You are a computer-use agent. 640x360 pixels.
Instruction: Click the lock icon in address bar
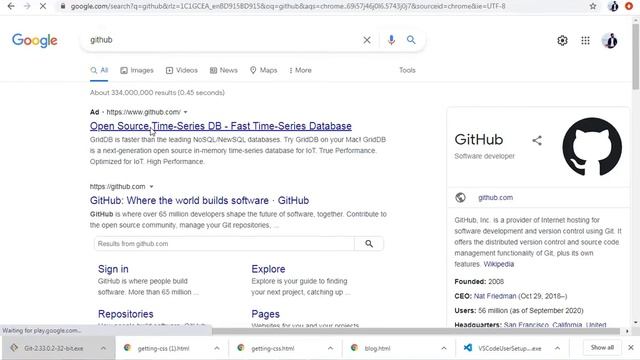click(x=63, y=6)
